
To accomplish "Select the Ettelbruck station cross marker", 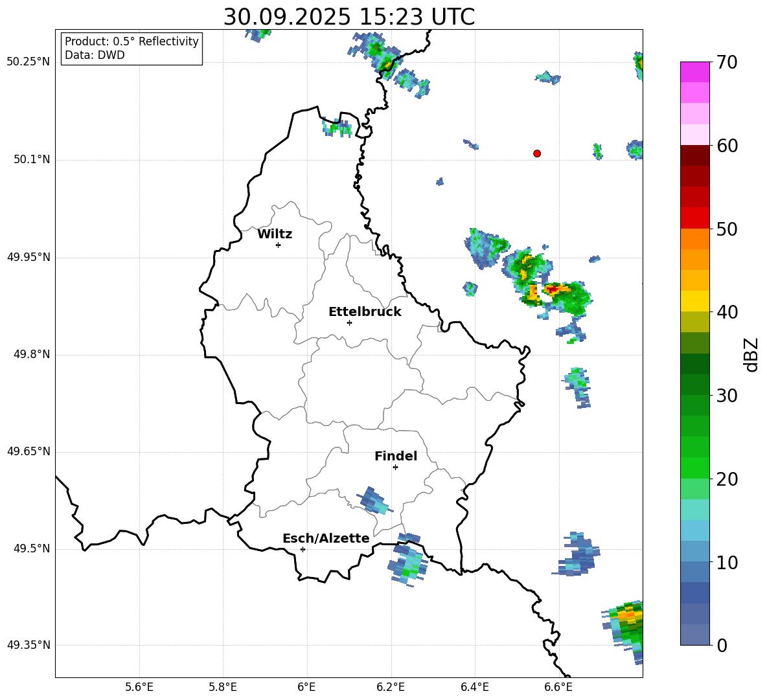I will 349,322.
